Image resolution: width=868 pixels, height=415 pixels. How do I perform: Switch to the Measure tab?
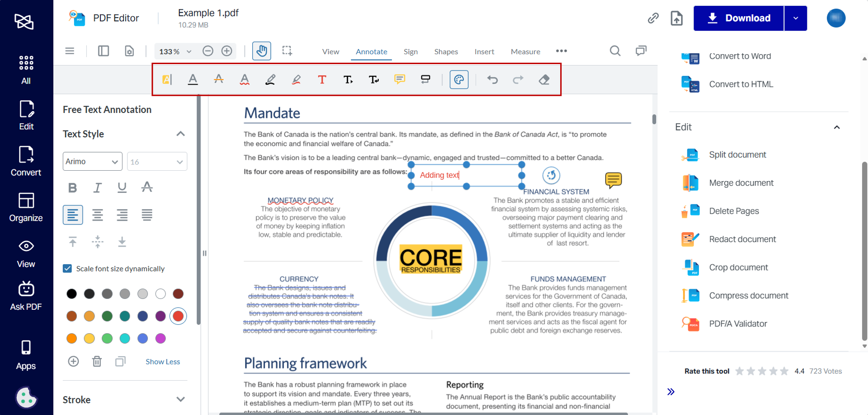coord(525,51)
